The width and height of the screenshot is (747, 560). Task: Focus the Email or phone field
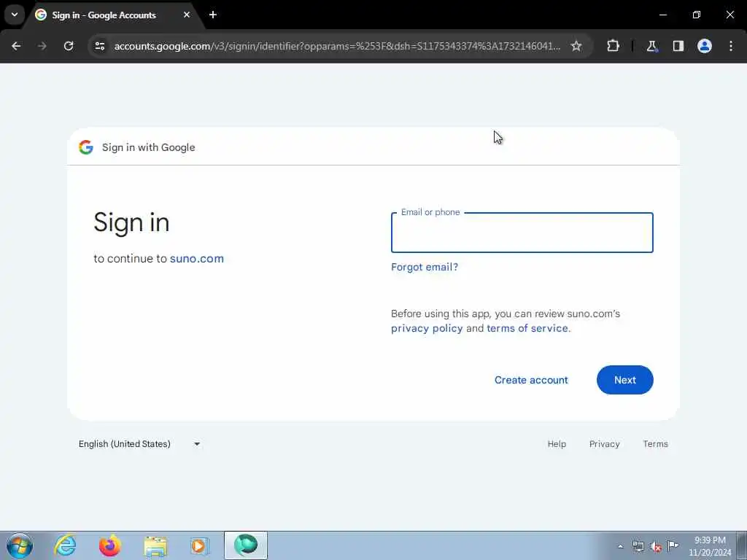522,233
